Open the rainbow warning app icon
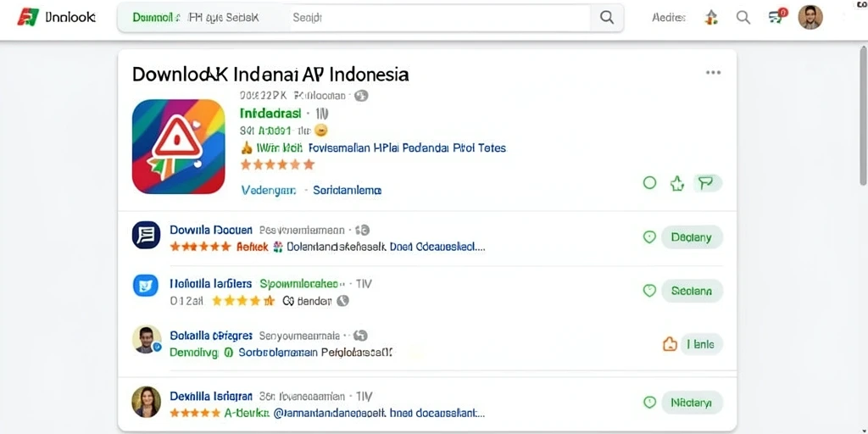The width and height of the screenshot is (868, 434). click(178, 146)
